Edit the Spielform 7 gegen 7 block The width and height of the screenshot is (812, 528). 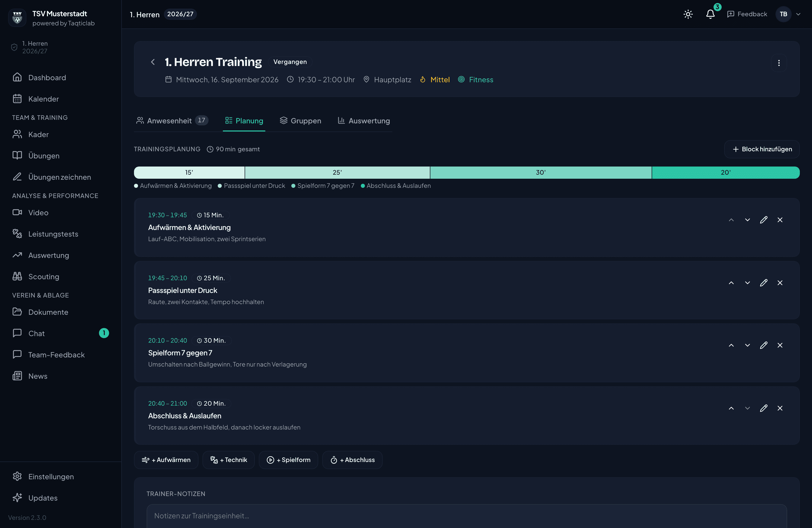[764, 345]
